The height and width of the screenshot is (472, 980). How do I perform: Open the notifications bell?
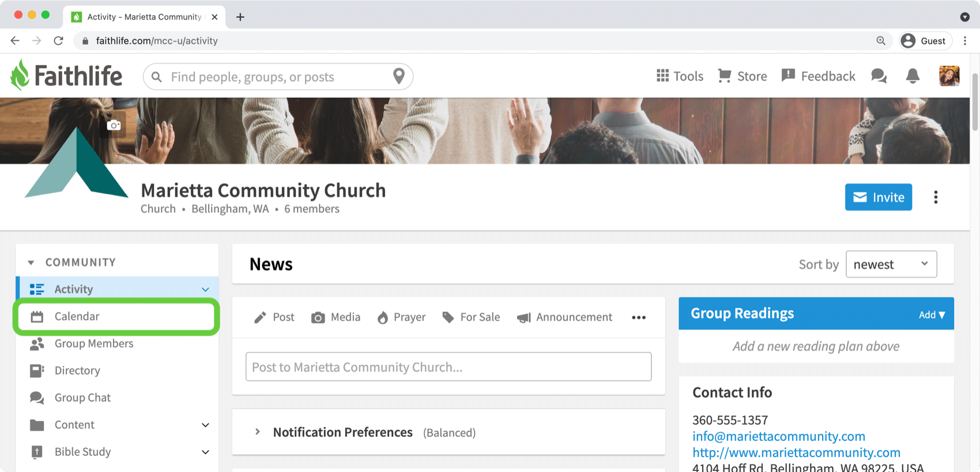click(913, 76)
